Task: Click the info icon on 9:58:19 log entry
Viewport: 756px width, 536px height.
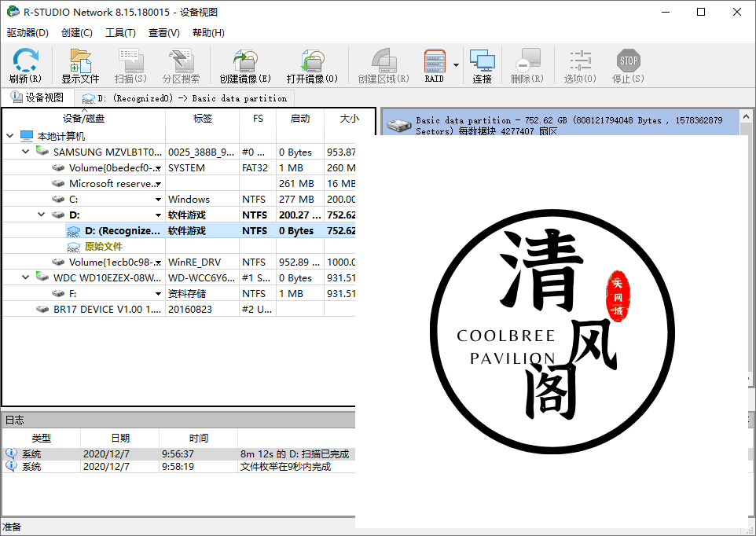Action: point(11,466)
